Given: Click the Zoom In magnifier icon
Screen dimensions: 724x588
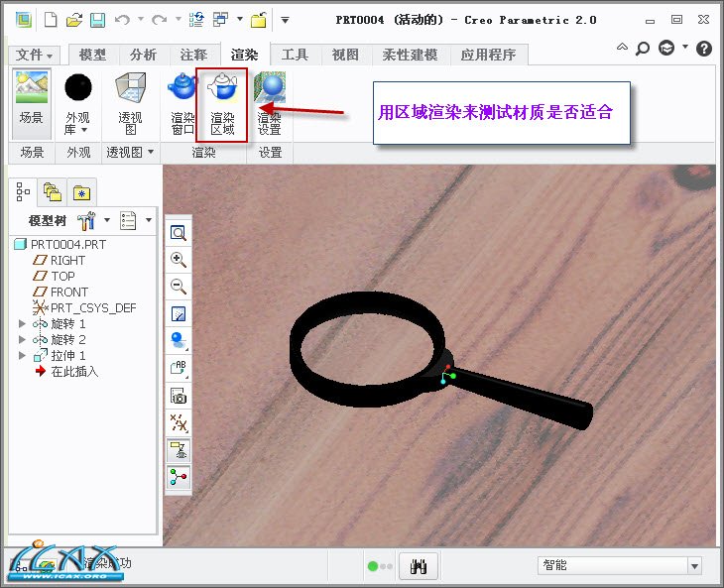Looking at the screenshot, I should (x=179, y=260).
